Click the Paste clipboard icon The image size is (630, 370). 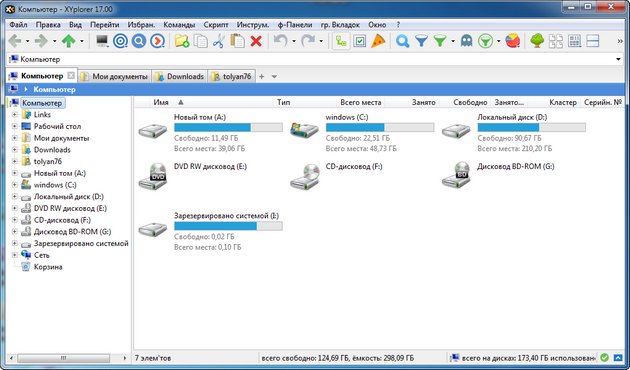point(237,41)
